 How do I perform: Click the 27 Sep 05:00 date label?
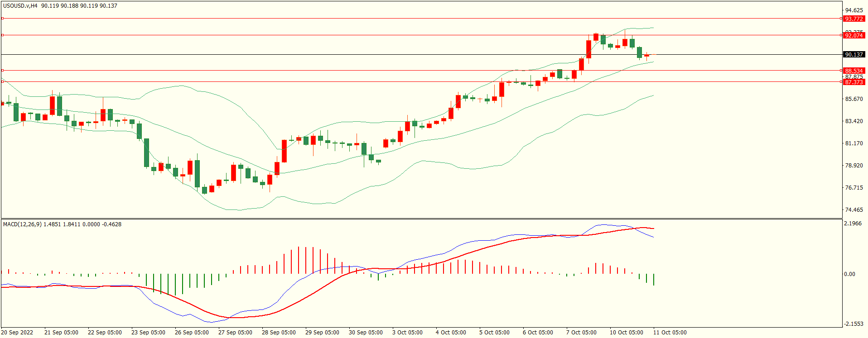235,333
